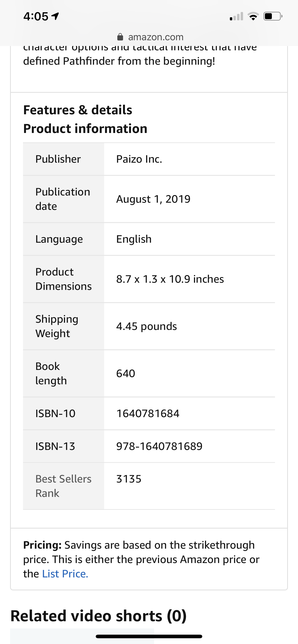Tap the ISBN-13 value 978-1640781689

(x=159, y=446)
